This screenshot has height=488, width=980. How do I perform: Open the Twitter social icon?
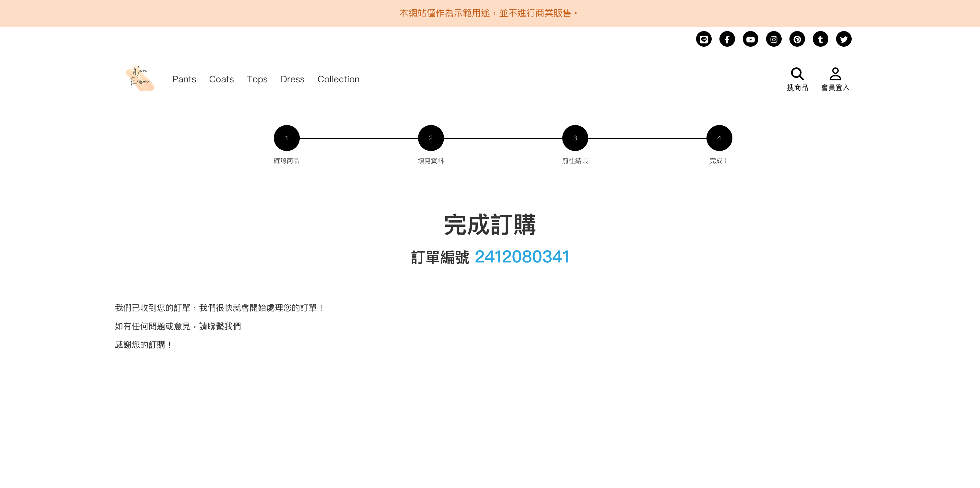pos(844,39)
